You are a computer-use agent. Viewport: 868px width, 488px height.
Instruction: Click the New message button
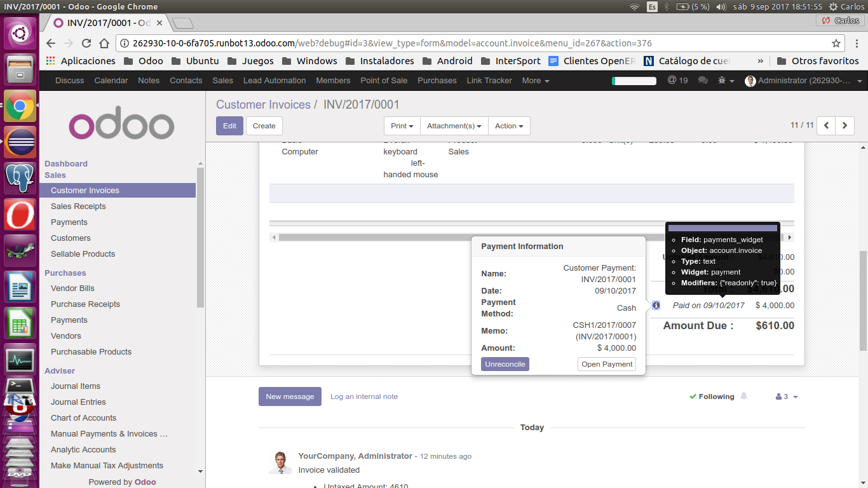[290, 396]
